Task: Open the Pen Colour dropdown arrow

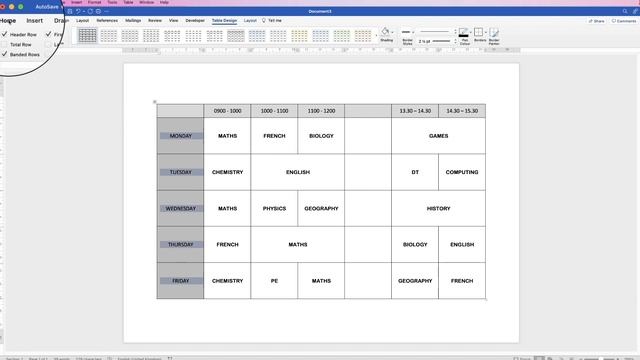Action: coord(471,32)
